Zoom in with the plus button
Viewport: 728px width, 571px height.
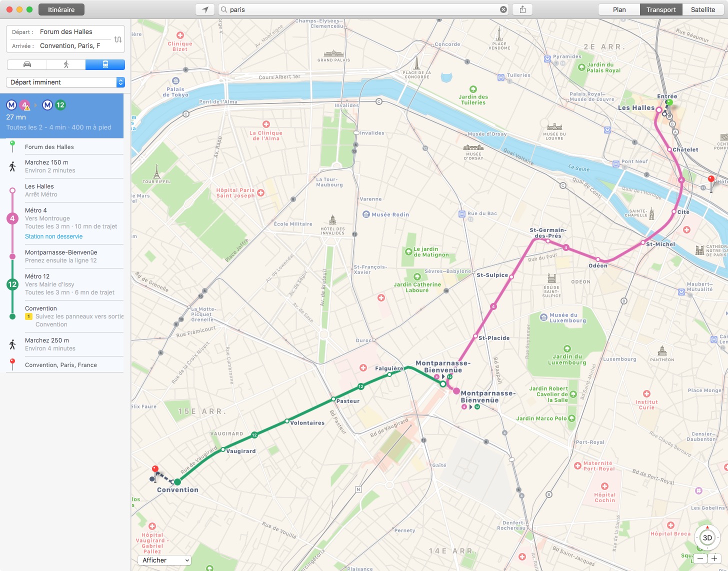(x=714, y=558)
